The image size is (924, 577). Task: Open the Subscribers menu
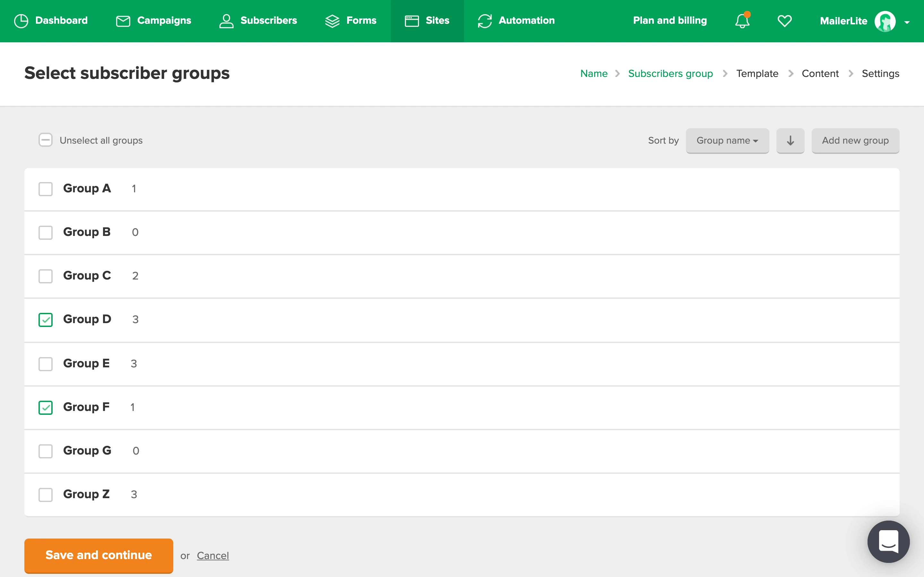258,21
